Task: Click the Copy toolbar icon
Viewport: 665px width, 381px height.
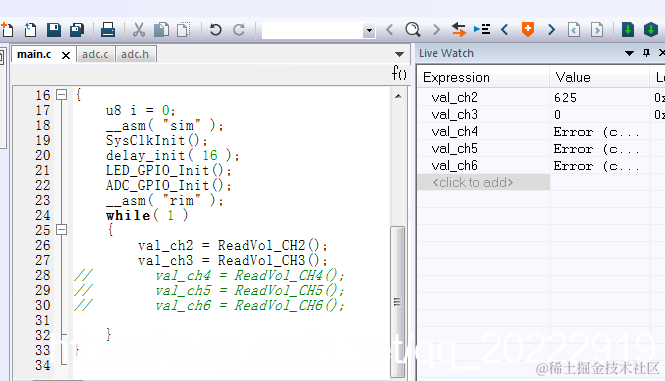Action: click(161, 30)
